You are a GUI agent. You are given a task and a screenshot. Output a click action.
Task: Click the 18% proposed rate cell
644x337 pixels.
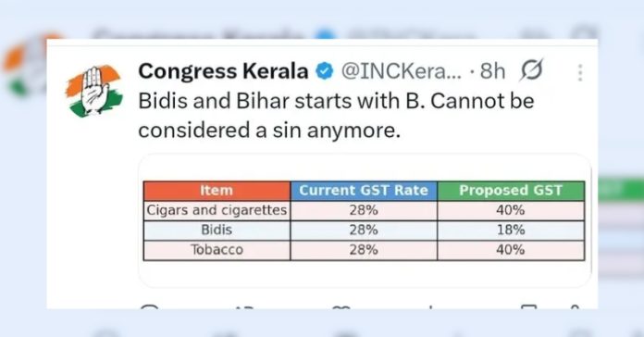(x=511, y=231)
